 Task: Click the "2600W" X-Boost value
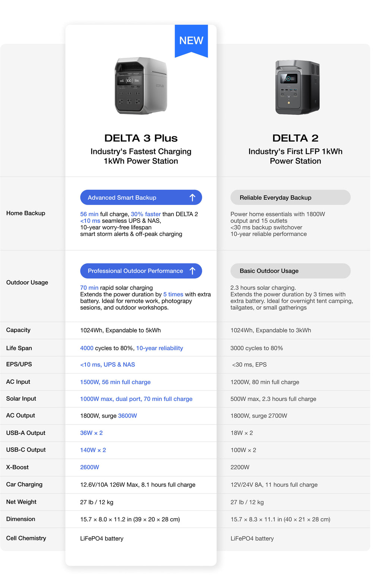[x=90, y=467]
